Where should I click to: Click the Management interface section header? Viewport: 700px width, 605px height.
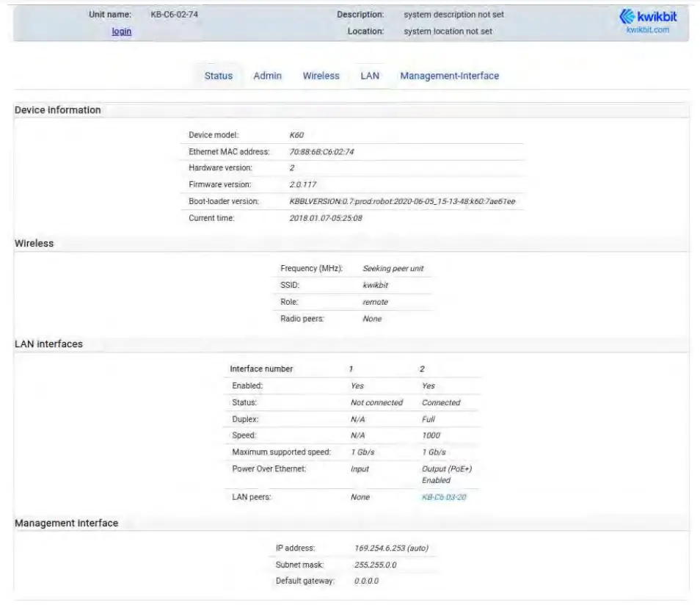(x=67, y=524)
